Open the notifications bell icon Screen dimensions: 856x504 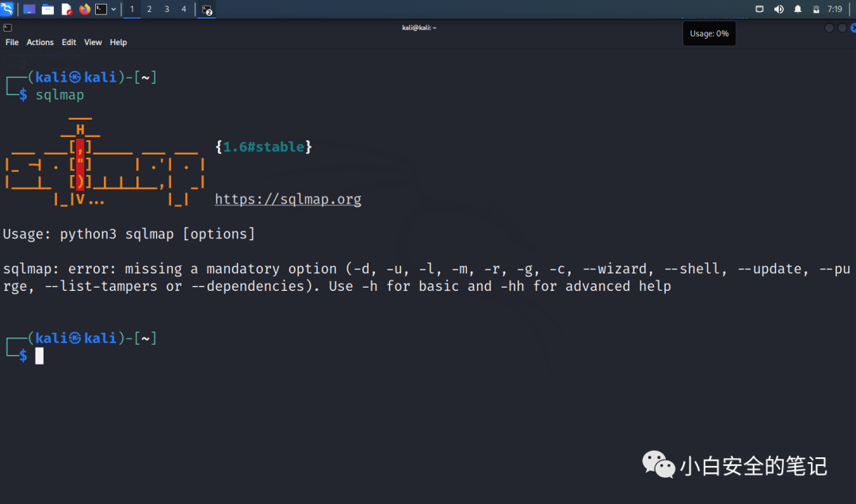pyautogui.click(x=797, y=10)
